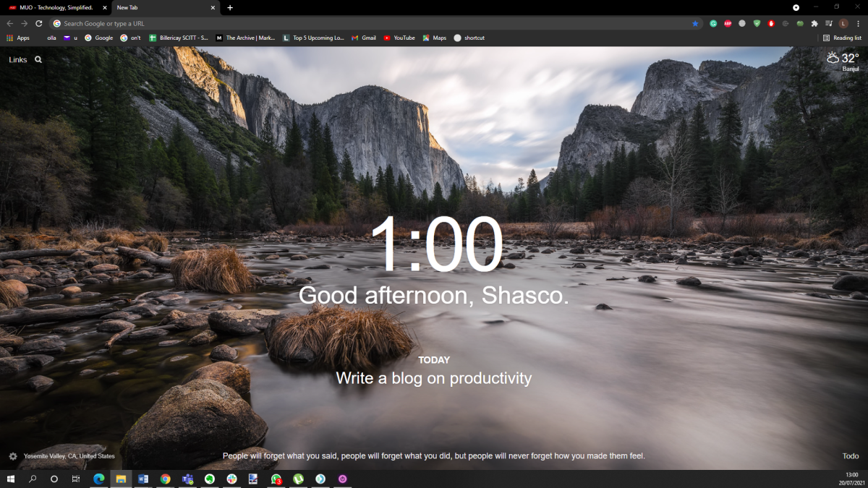Bookmark the page with the star icon
This screenshot has height=488, width=868.
click(x=694, y=23)
